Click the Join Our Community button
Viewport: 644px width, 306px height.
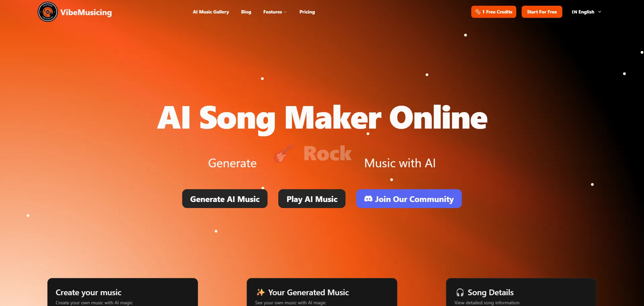(409, 199)
